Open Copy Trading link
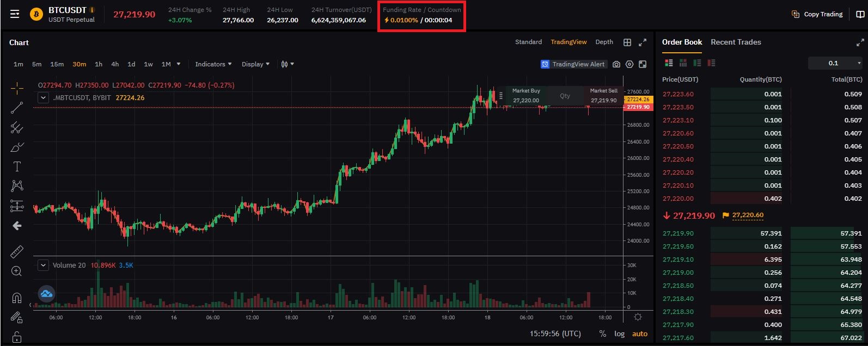The image size is (868, 346). coord(817,14)
